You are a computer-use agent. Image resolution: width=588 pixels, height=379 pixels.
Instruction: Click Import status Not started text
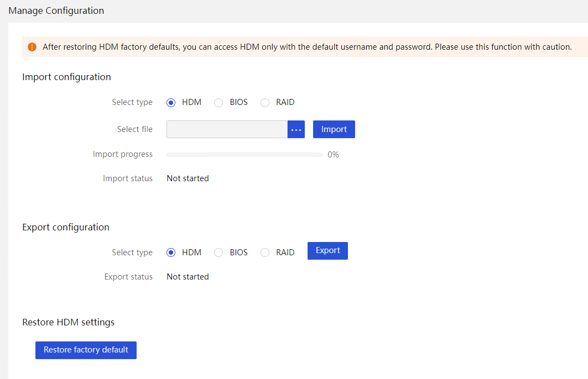[188, 178]
